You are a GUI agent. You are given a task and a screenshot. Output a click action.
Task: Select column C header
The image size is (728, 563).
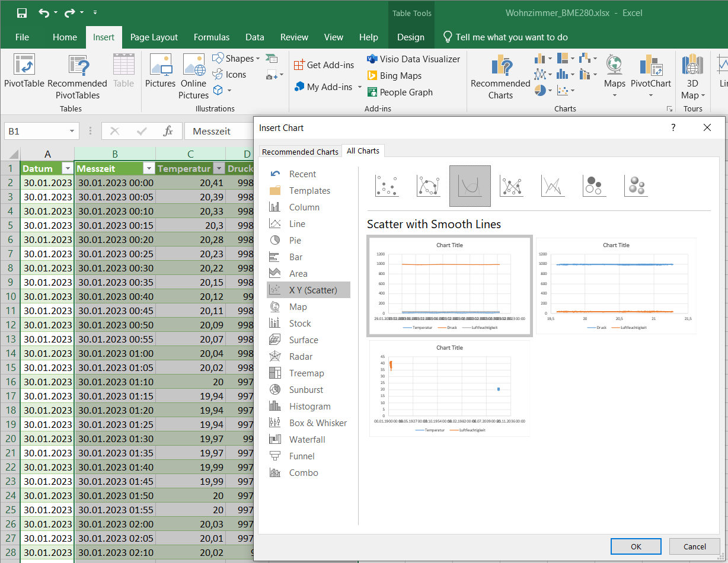tap(190, 154)
